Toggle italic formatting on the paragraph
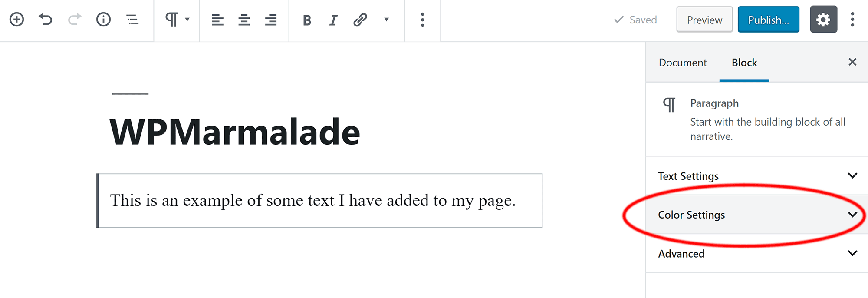 (x=332, y=20)
